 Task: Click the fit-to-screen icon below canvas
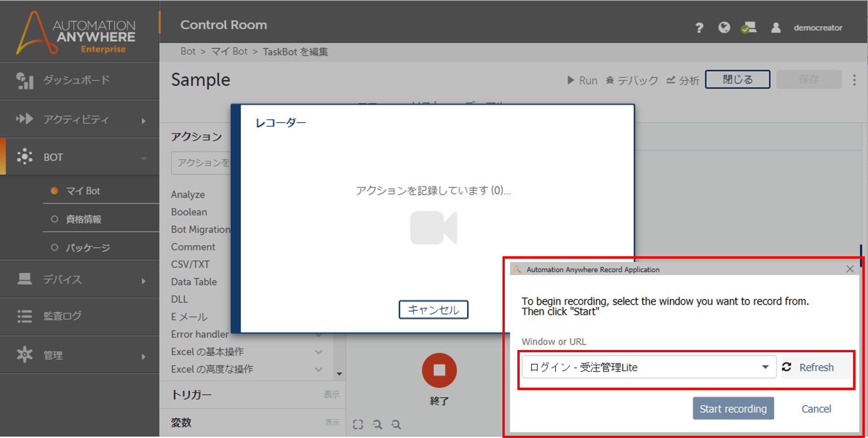pos(358,424)
